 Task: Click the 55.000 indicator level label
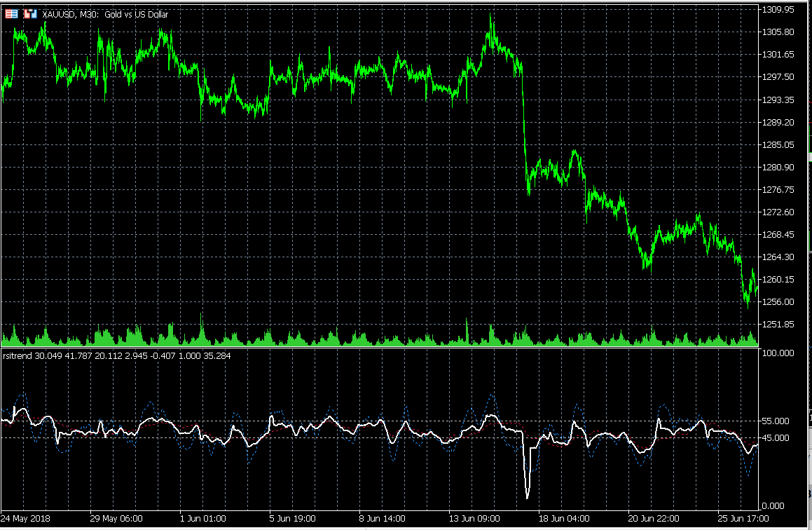click(x=776, y=421)
